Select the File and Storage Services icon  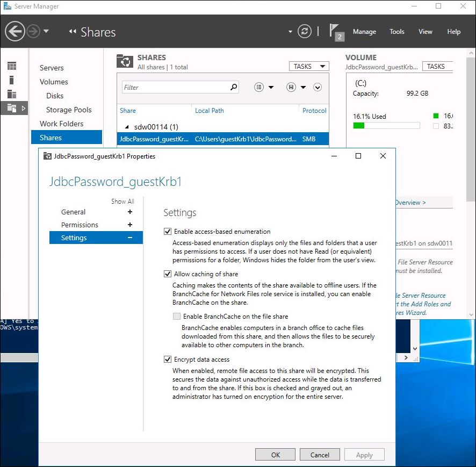coord(12,108)
